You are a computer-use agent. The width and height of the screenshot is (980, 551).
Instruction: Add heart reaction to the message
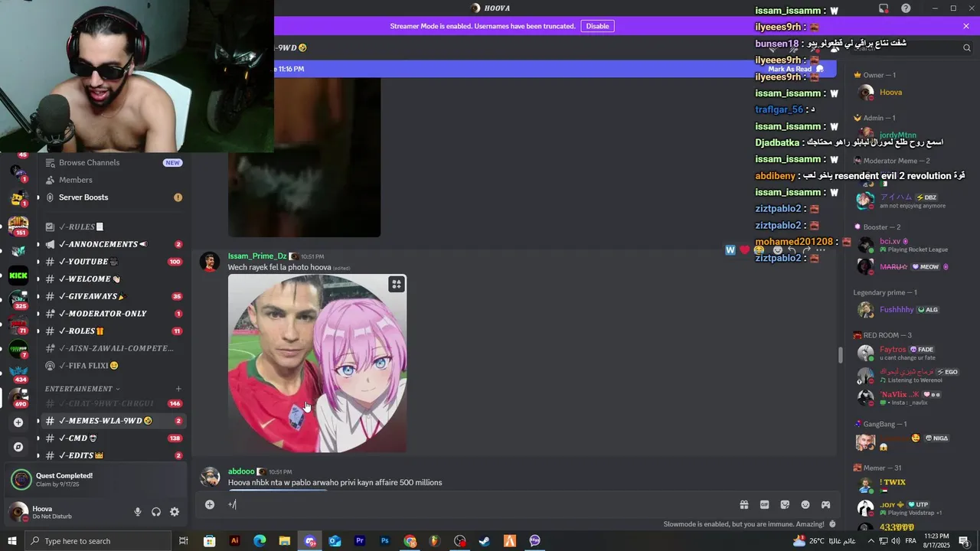click(x=744, y=250)
